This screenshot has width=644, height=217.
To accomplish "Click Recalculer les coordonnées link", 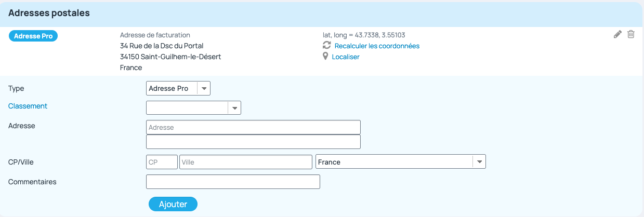I will [x=377, y=46].
